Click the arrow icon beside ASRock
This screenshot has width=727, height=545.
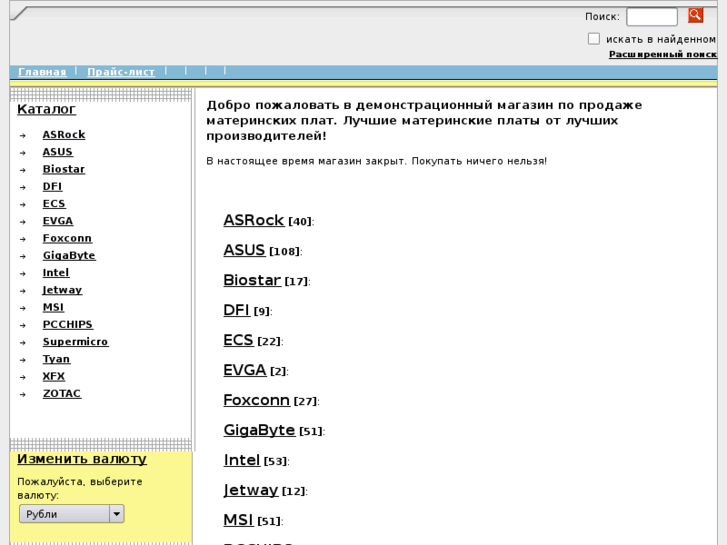23,135
